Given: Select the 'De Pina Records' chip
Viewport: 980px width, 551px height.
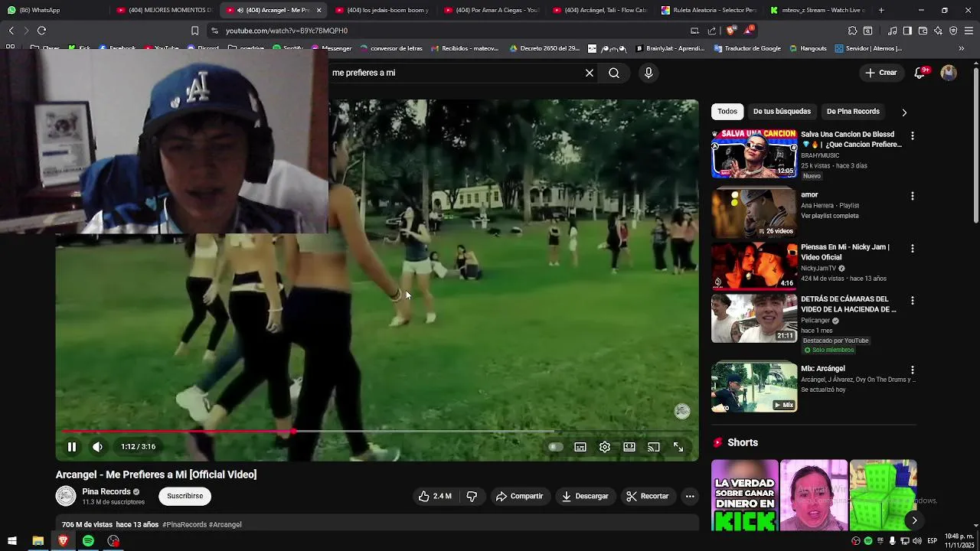Looking at the screenshot, I should [853, 112].
